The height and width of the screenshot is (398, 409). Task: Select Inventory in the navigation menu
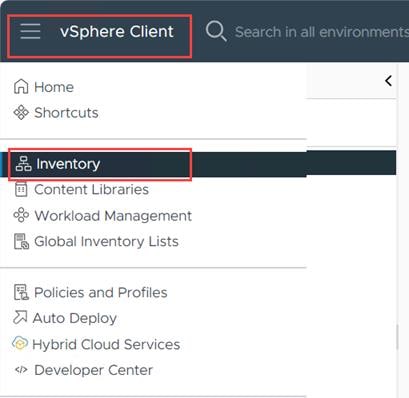coord(68,164)
